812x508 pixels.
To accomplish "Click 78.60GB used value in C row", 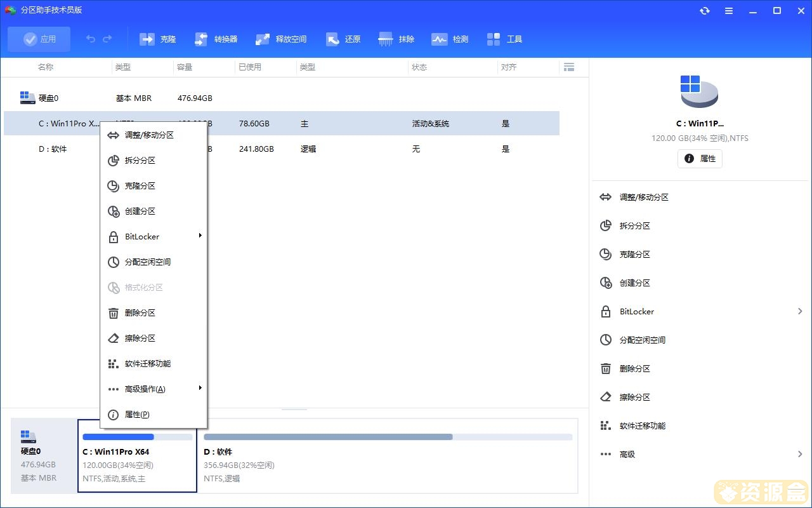I will pyautogui.click(x=254, y=124).
